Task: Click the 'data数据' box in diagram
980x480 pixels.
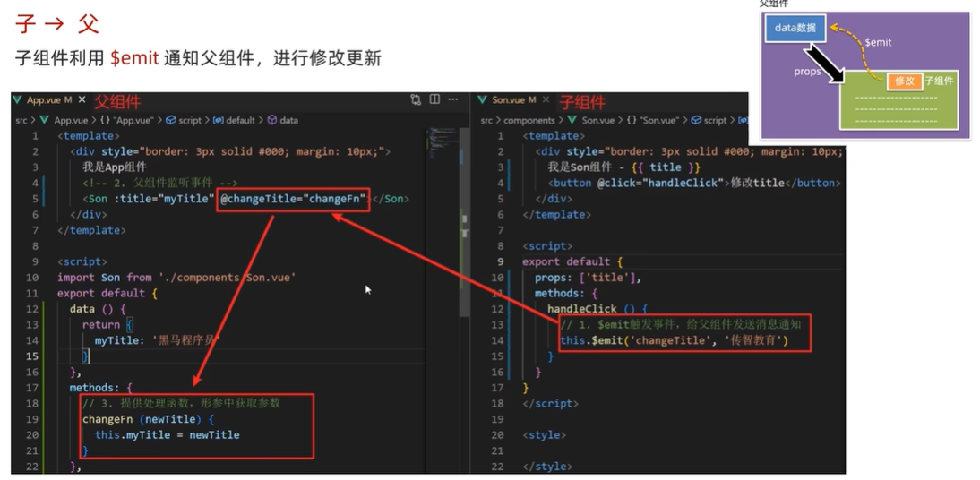Action: (795, 28)
